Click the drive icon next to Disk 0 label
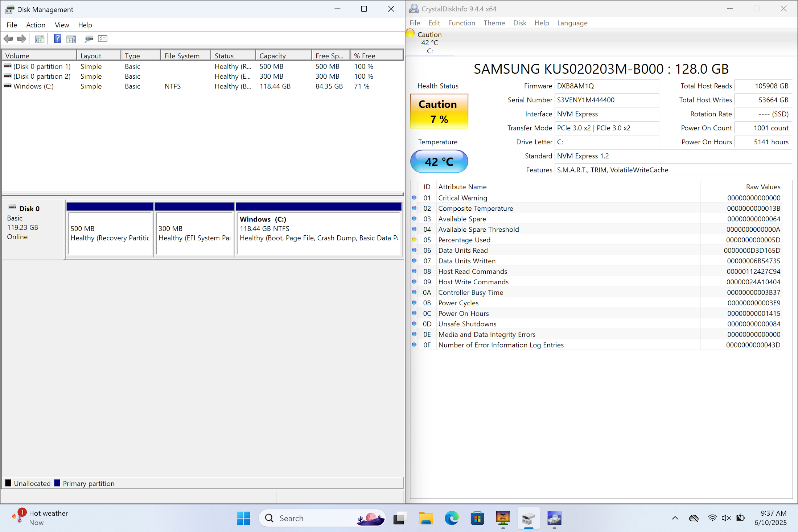Image resolution: width=798 pixels, height=532 pixels. click(12, 207)
